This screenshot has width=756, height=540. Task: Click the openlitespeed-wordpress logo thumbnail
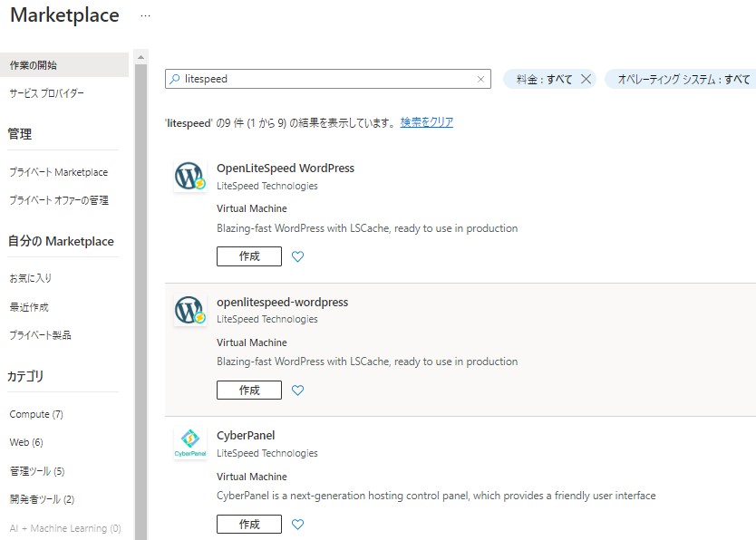(190, 310)
